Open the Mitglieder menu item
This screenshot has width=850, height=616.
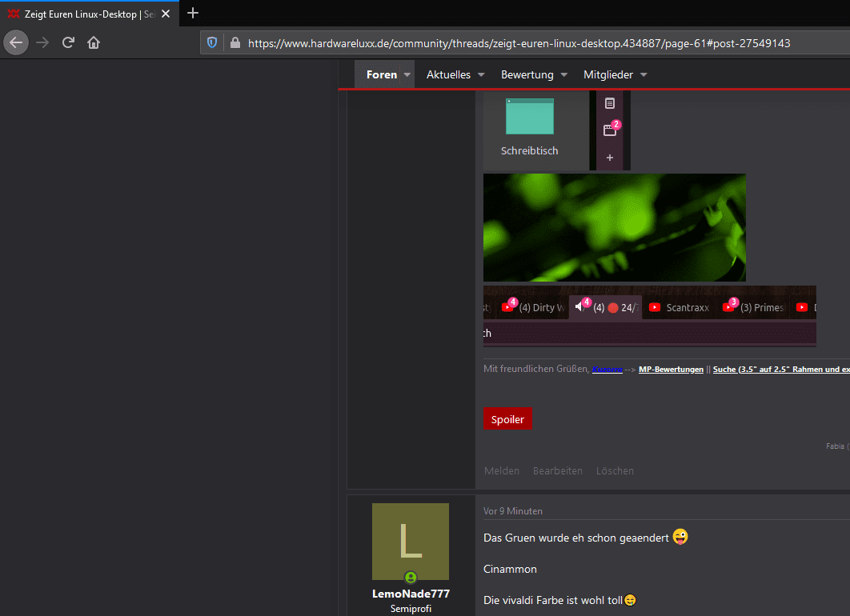(x=607, y=74)
